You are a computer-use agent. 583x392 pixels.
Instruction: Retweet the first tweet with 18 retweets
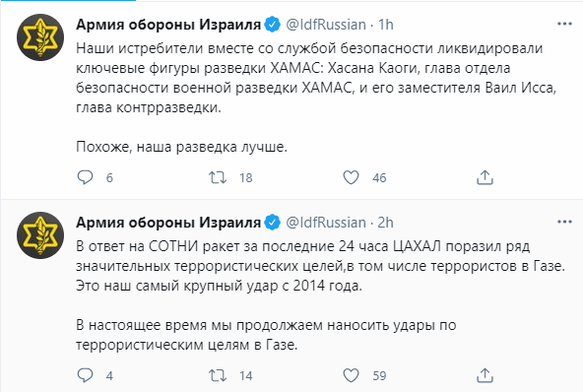click(218, 177)
